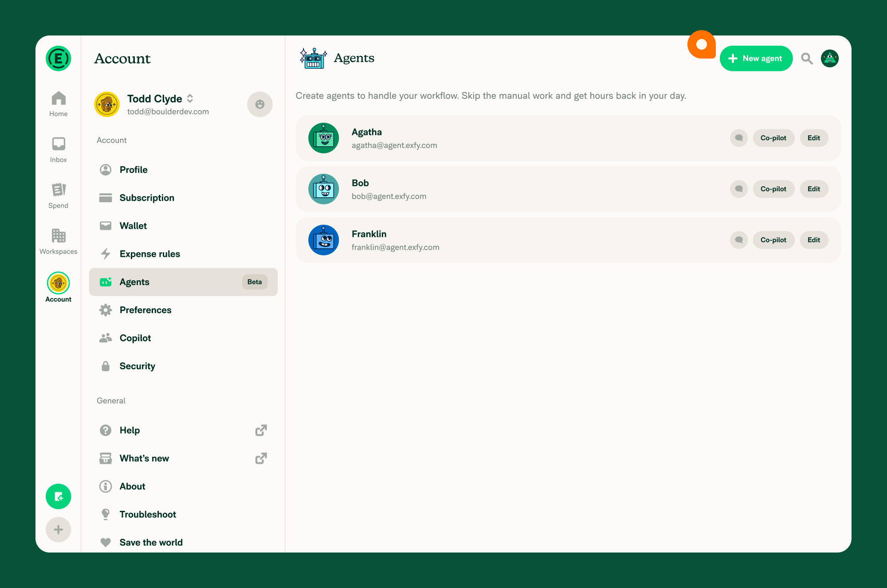Open chat with Franklin
Viewport: 887px width, 588px height.
pos(739,240)
